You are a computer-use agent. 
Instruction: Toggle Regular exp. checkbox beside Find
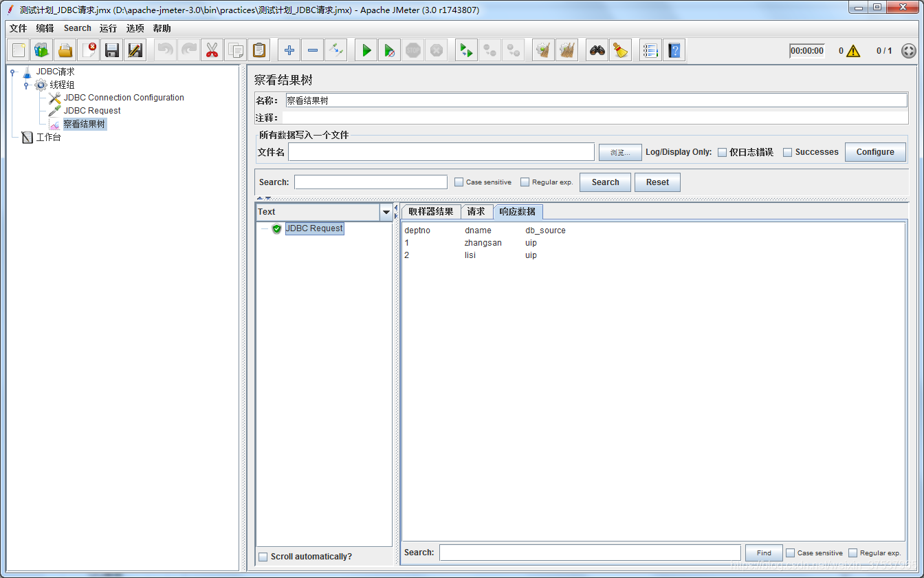tap(853, 553)
